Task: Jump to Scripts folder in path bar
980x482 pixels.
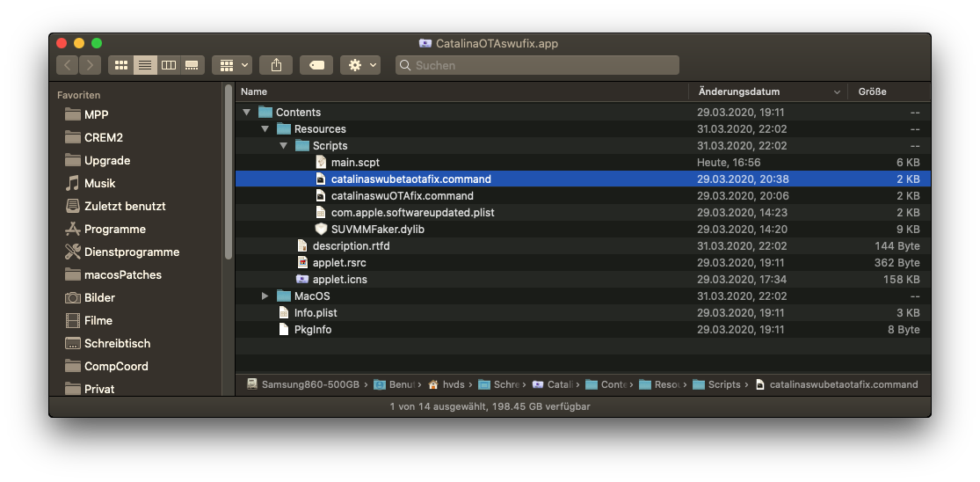Action: (717, 384)
